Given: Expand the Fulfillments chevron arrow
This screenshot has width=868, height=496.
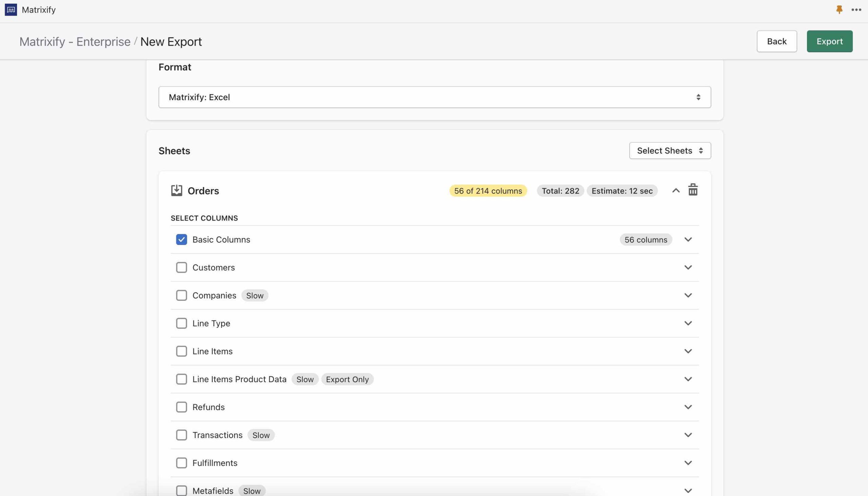Looking at the screenshot, I should tap(688, 462).
